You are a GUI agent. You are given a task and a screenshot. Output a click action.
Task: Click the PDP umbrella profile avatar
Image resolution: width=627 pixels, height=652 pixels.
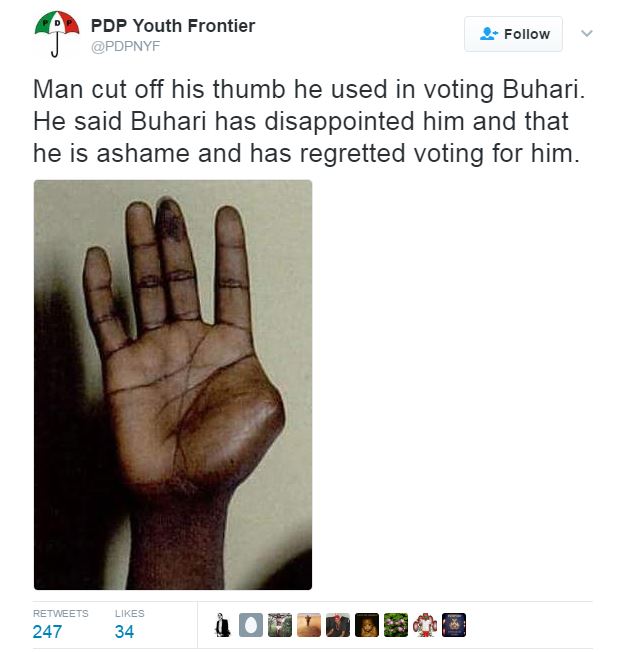pyautogui.click(x=56, y=34)
